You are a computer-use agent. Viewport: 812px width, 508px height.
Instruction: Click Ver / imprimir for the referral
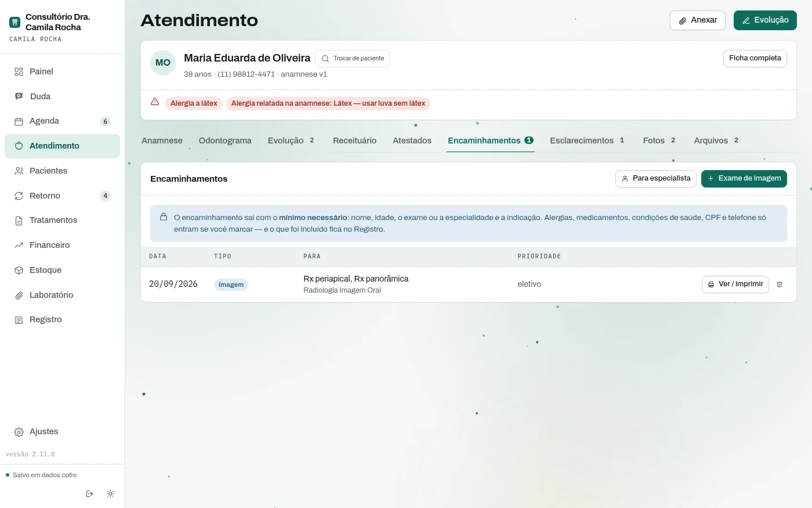pyautogui.click(x=735, y=284)
